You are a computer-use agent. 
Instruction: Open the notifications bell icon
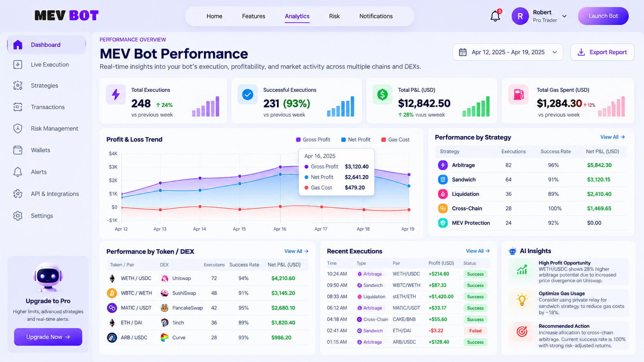click(x=495, y=16)
